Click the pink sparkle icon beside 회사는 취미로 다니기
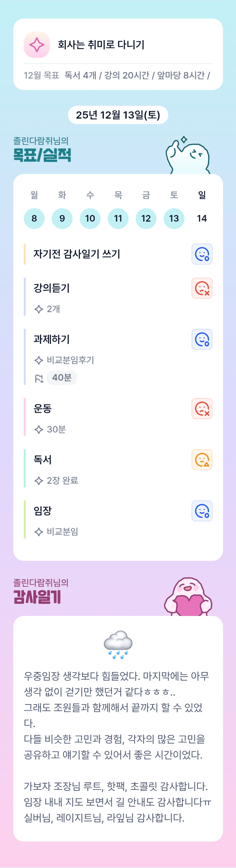Viewport: 236px width, 868px height. point(37,45)
